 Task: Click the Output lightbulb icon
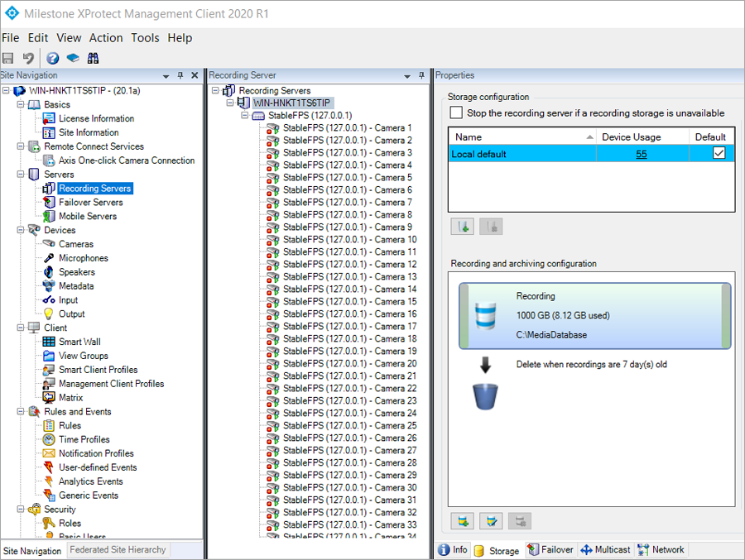tap(49, 314)
